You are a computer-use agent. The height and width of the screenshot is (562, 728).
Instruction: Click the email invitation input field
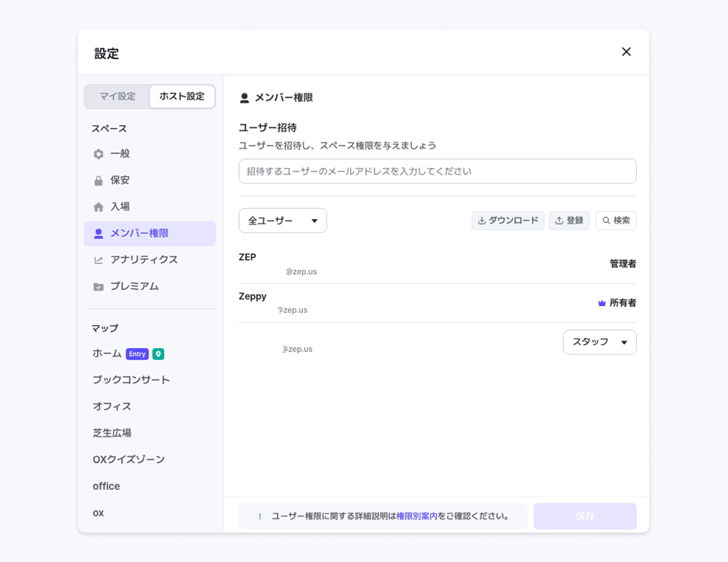coord(437,171)
